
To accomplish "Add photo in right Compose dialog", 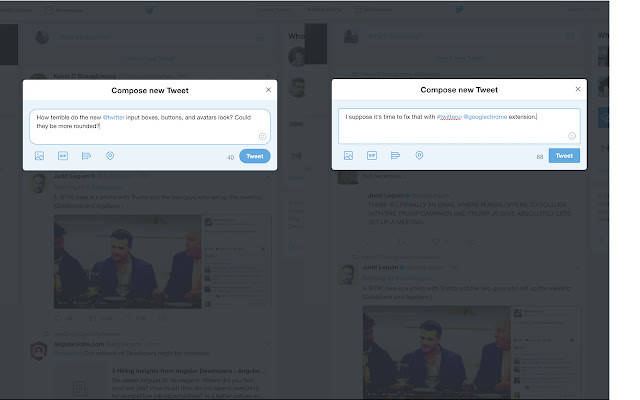I will tap(348, 156).
